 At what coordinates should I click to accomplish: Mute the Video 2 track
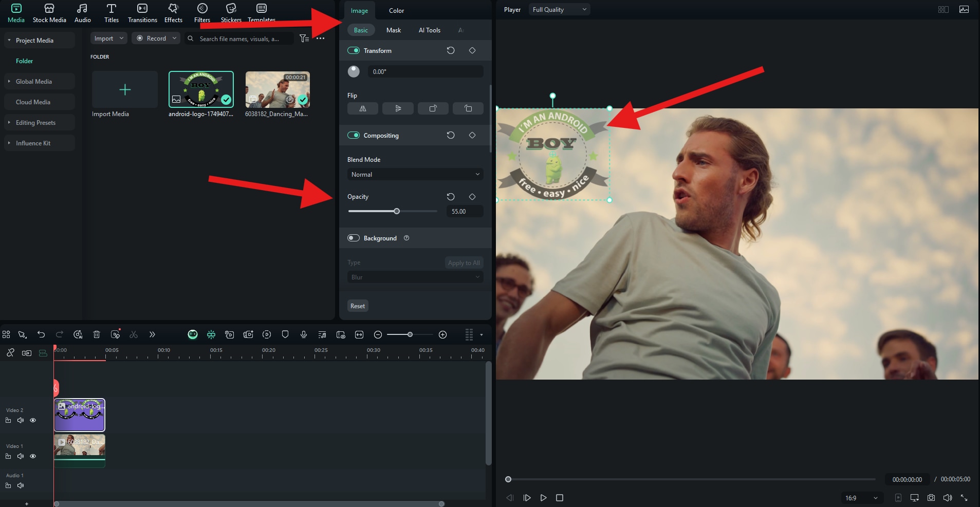[21, 420]
